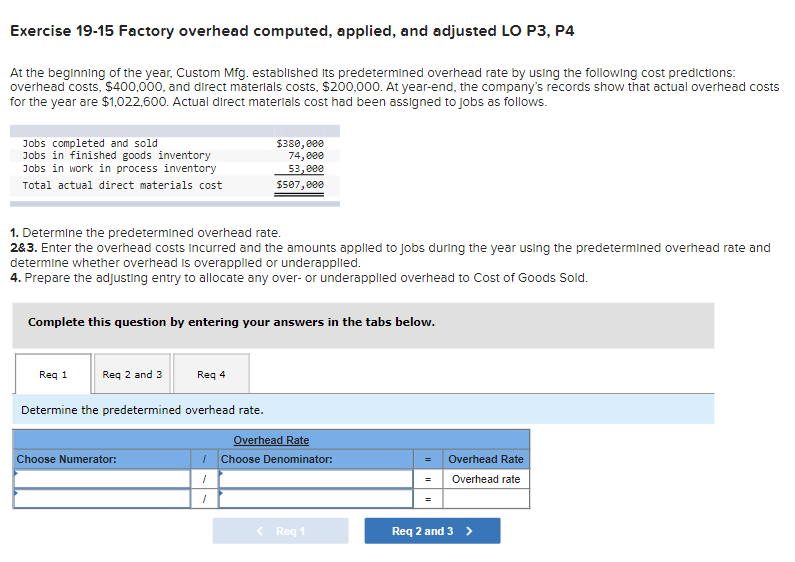795x562 pixels.
Task: Click the 'Overhead rate' result cell text
Action: (x=486, y=479)
